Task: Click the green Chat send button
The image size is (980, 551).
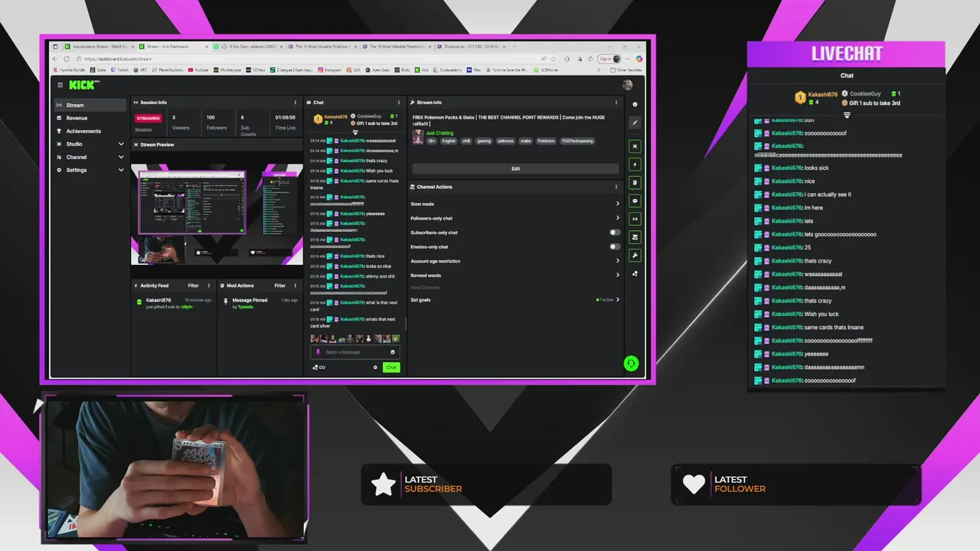Action: [x=391, y=367]
